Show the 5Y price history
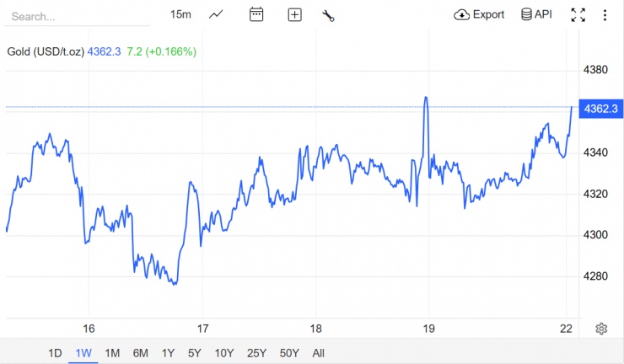The image size is (624, 364). point(195,353)
